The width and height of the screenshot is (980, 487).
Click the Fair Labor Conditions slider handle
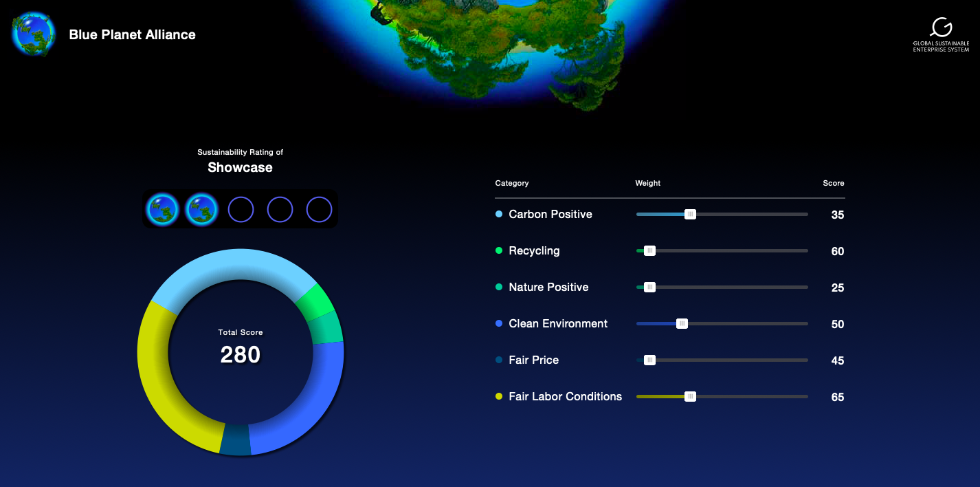pyautogui.click(x=691, y=397)
